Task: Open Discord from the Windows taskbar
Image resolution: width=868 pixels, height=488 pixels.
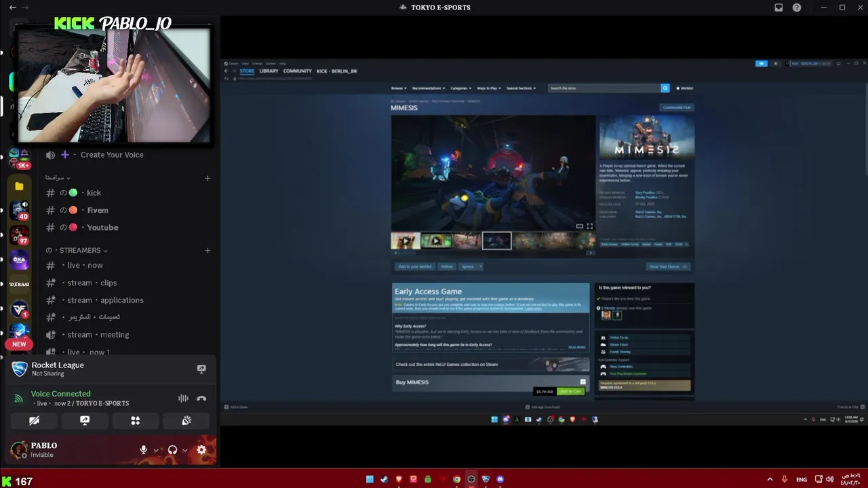Action: 500,479
